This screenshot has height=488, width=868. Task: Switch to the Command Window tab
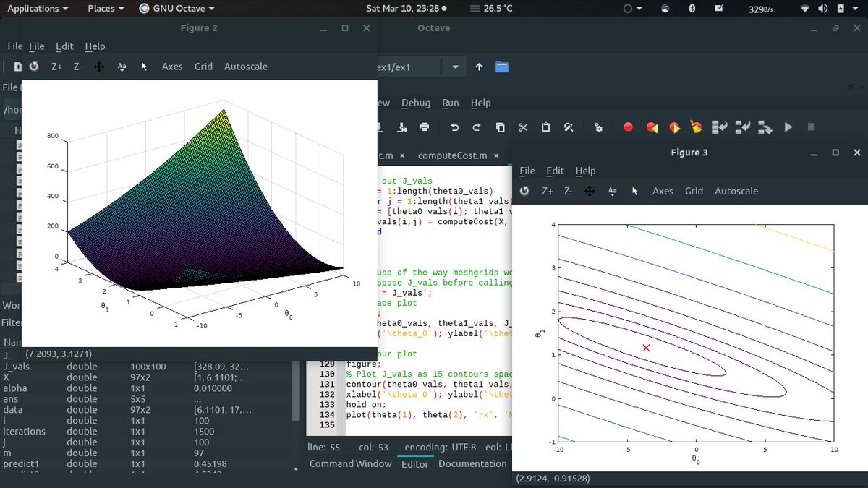point(350,463)
